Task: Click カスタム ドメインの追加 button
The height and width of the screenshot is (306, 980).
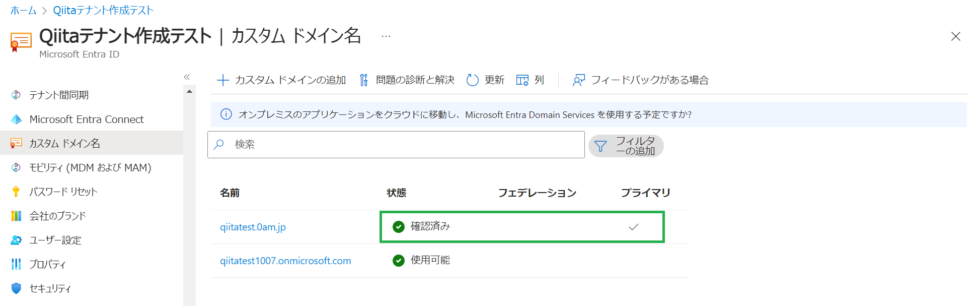Action: click(x=281, y=80)
